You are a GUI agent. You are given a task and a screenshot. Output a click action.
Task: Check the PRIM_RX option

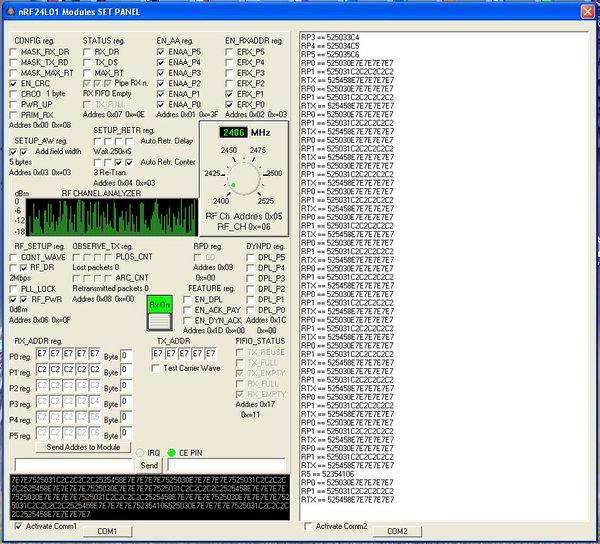13,115
